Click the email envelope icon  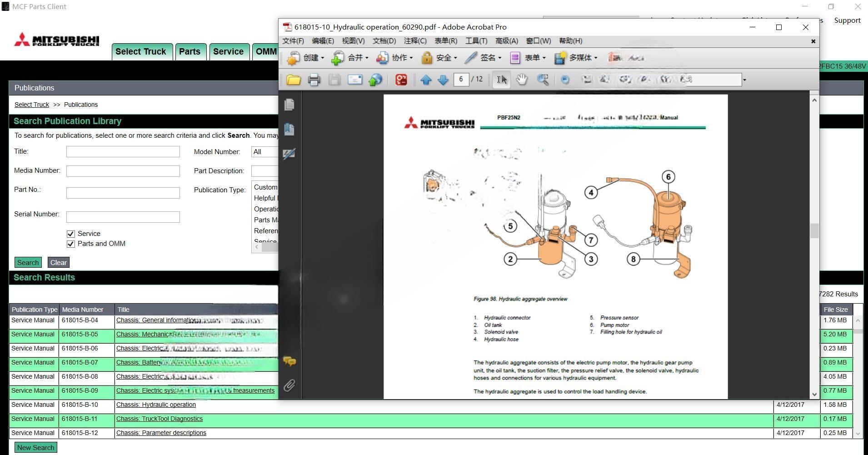[x=354, y=80]
